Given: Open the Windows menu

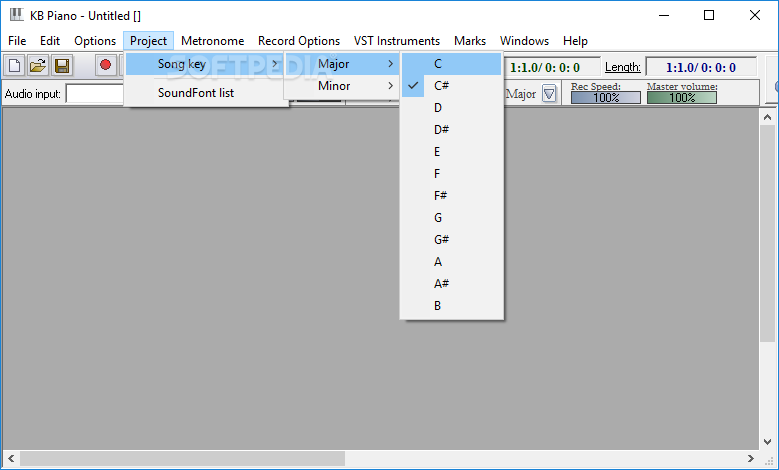Looking at the screenshot, I should point(524,41).
